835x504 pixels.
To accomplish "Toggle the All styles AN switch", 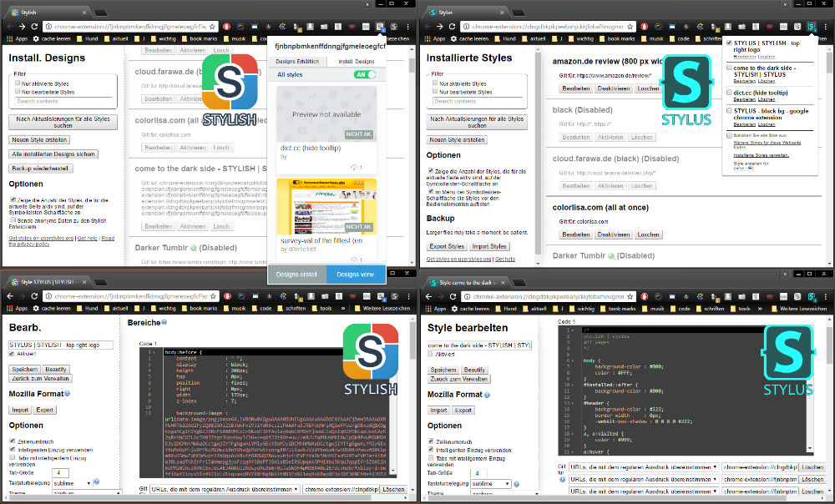I will (x=364, y=74).
